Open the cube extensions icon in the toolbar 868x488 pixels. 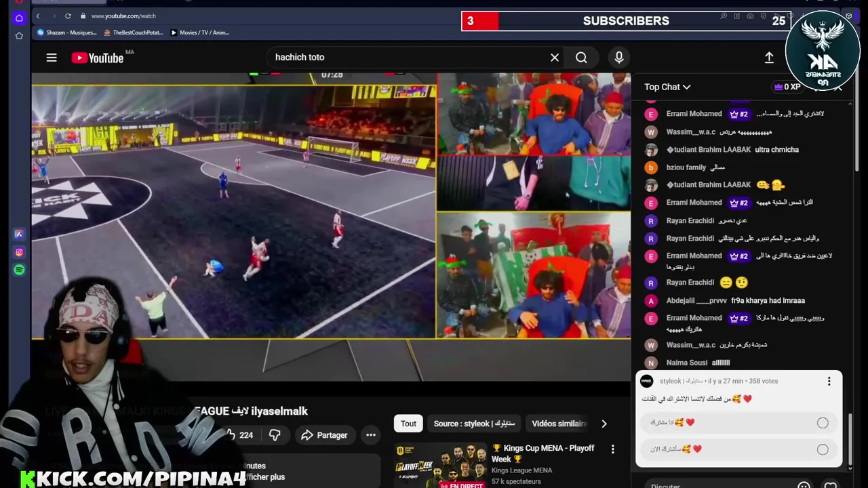(x=848, y=16)
